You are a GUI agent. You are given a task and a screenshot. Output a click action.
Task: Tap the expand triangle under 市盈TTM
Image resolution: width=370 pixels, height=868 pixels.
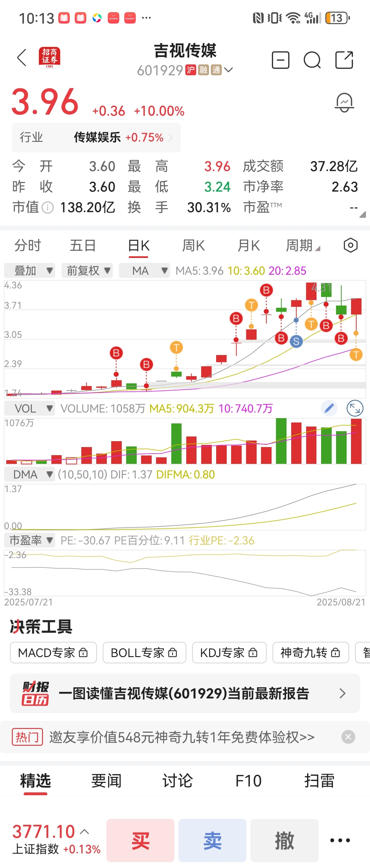363,214
